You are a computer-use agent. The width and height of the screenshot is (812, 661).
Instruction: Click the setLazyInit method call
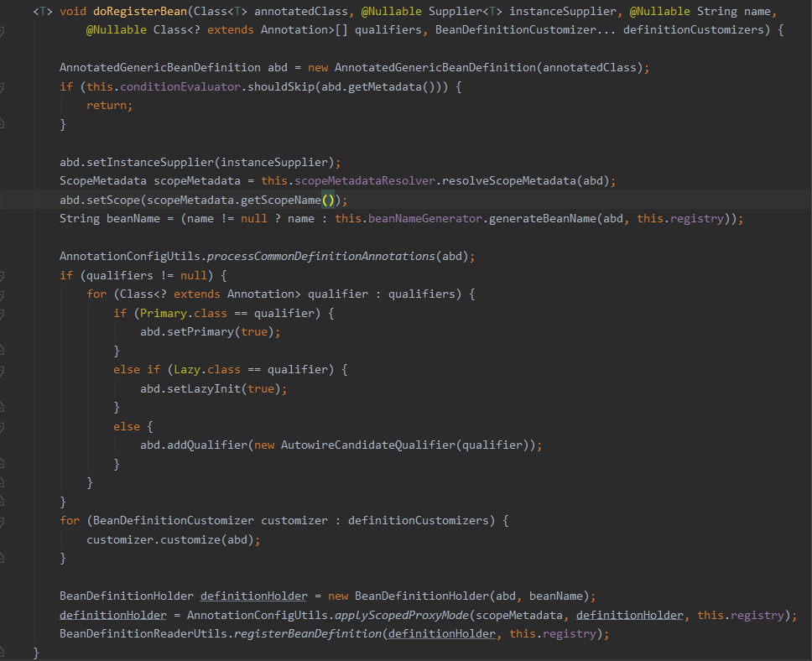coord(201,388)
